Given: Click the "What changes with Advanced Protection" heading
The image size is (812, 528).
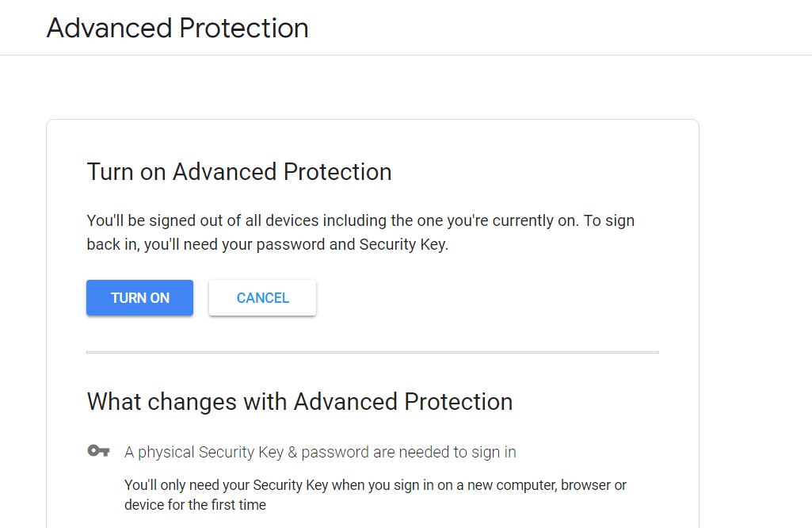Looking at the screenshot, I should [299, 402].
